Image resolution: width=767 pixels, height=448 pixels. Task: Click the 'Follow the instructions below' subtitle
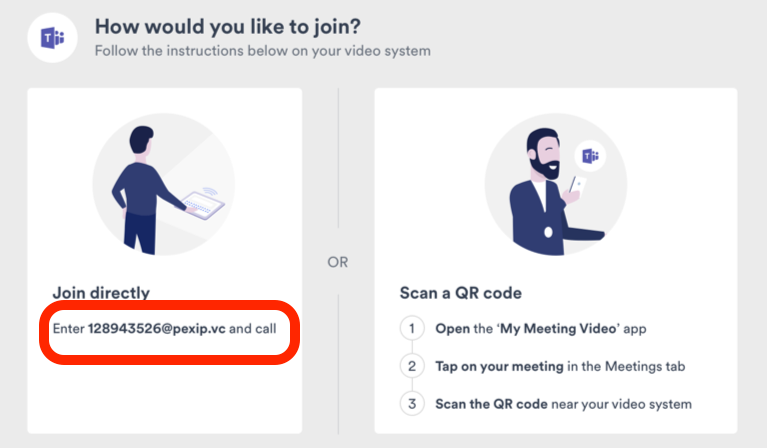point(262,50)
